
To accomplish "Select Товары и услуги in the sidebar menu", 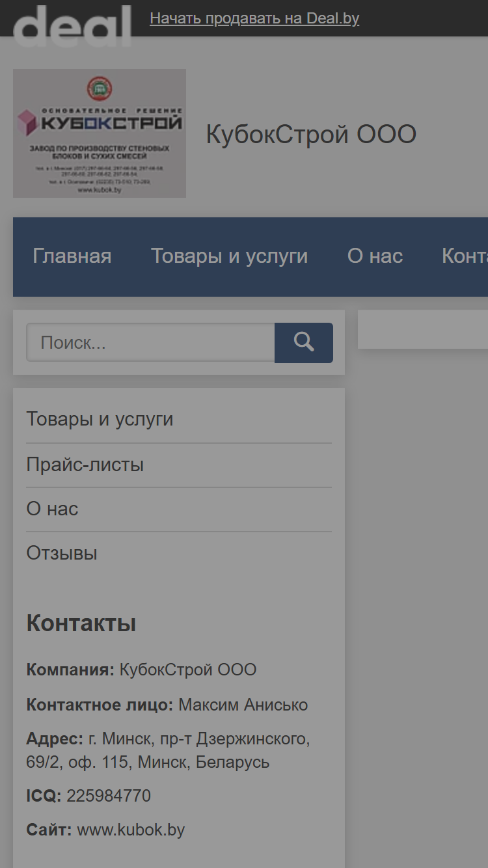I will (x=100, y=419).
